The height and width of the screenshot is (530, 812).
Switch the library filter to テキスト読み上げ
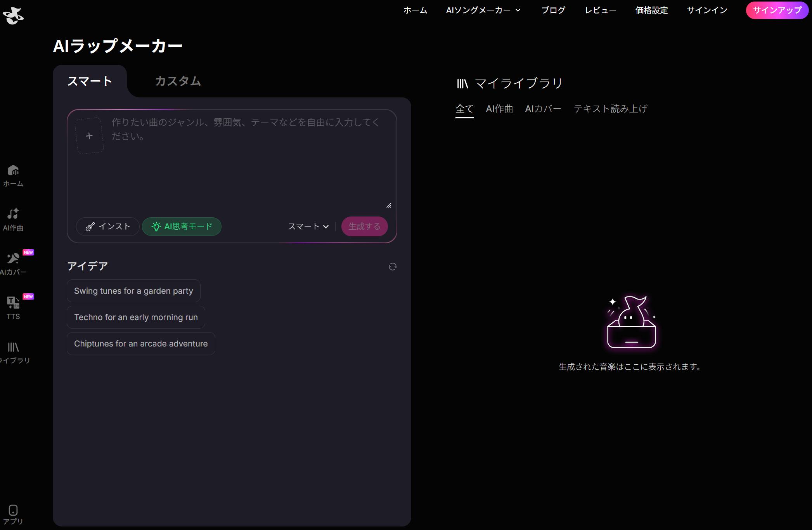click(610, 109)
